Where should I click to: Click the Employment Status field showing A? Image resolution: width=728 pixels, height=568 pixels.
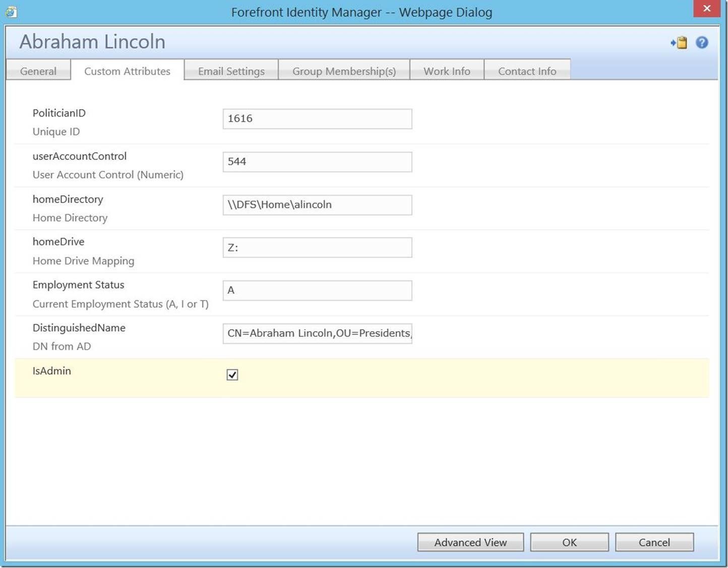pos(318,290)
